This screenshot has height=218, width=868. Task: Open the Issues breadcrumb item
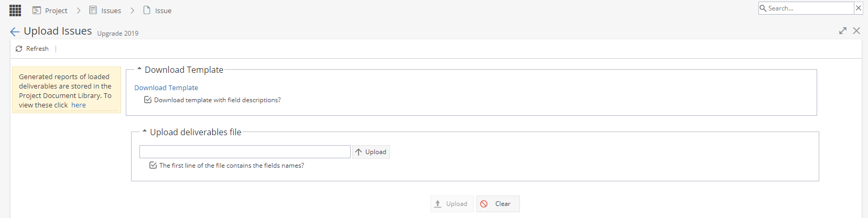(x=111, y=10)
